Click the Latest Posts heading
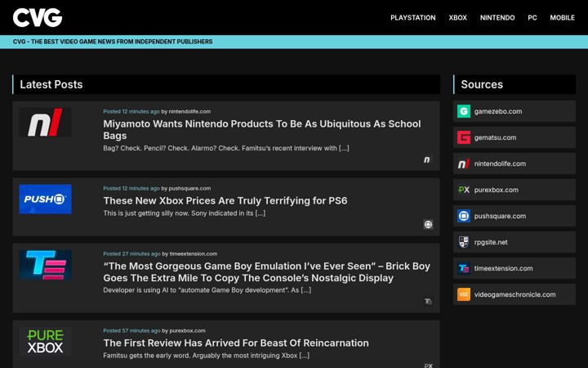Viewport: 588px width, 368px height. pos(51,84)
